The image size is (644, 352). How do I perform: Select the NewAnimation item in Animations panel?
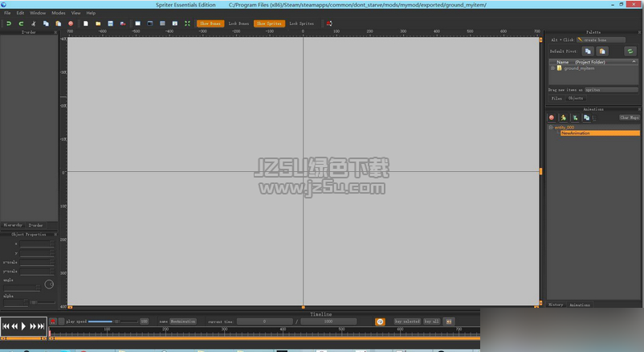pos(600,133)
